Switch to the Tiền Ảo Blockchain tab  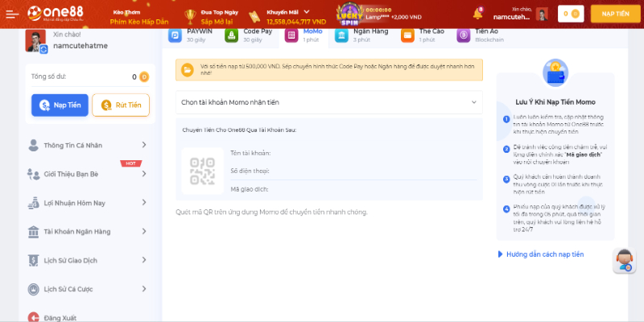(x=481, y=35)
